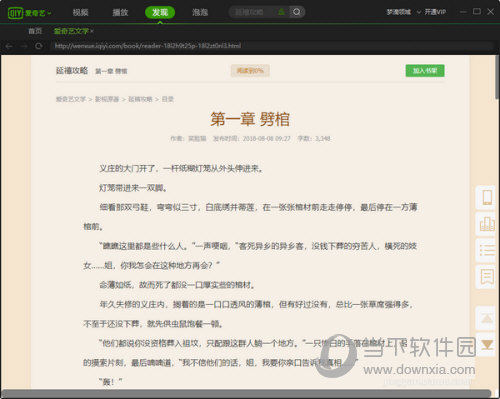Click the horizontal scrollbar at bottom

pyautogui.click(x=247, y=393)
